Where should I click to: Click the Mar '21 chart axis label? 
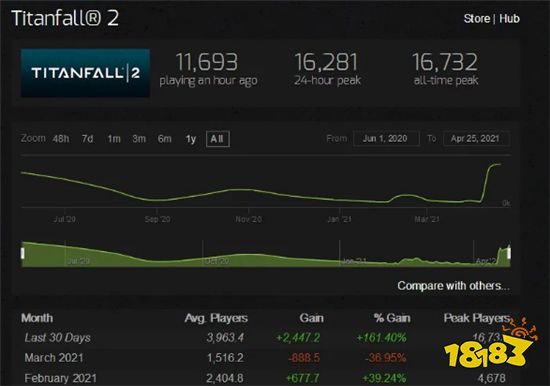tap(427, 219)
